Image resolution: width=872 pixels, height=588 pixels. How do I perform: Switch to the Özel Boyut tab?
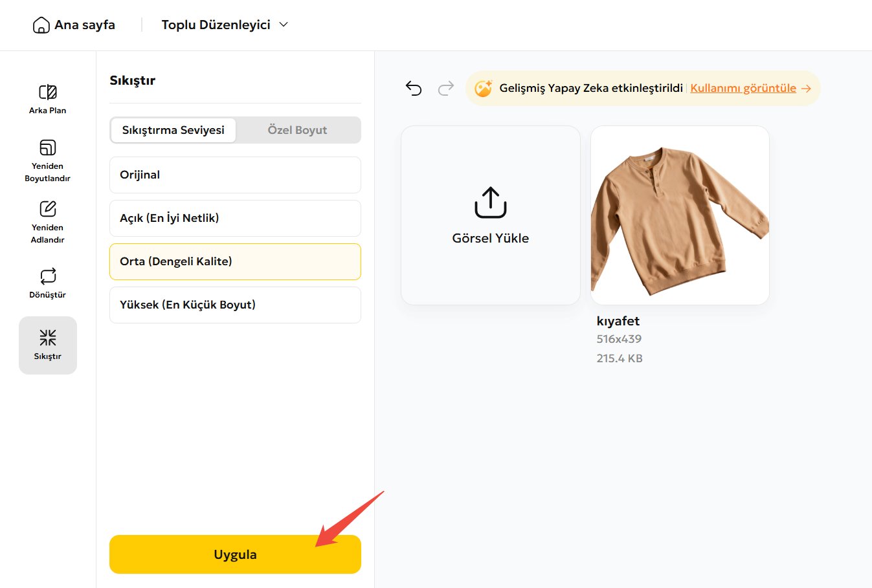point(297,130)
